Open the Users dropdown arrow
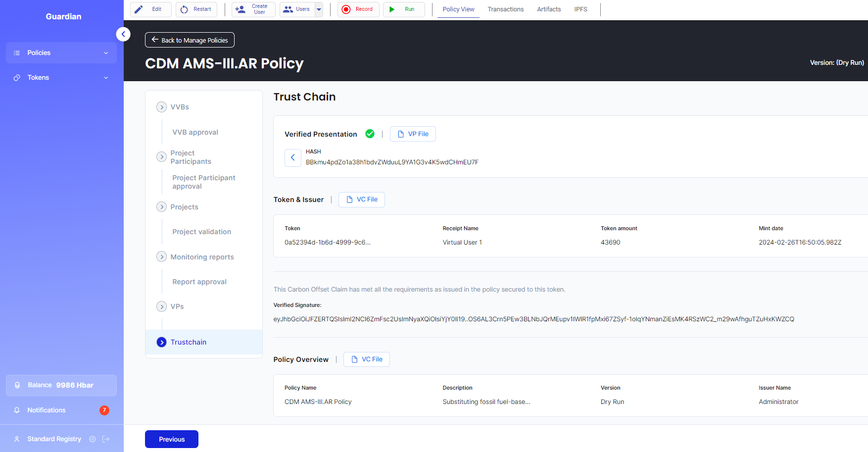Screen dimensions: 868x452 (x=319, y=9)
